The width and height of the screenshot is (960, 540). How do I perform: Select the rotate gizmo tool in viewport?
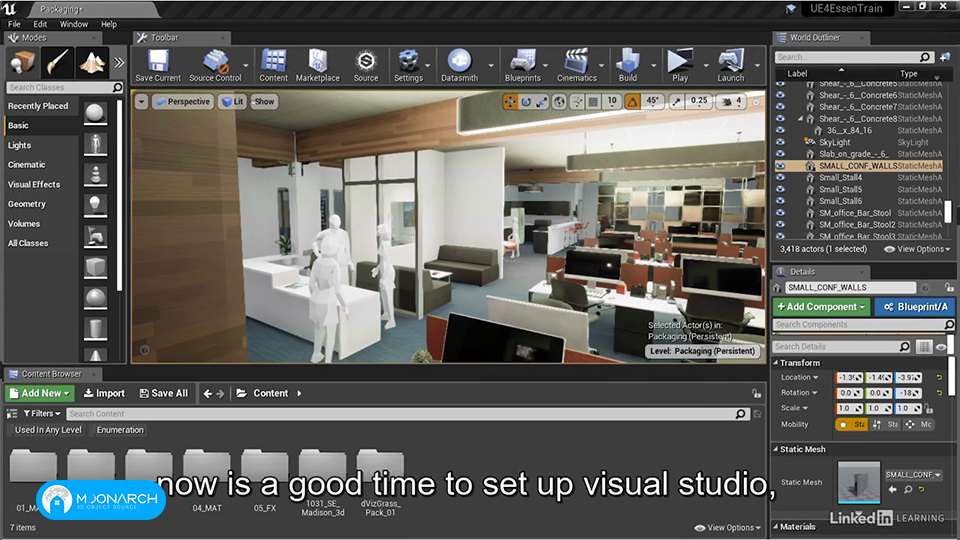click(526, 102)
